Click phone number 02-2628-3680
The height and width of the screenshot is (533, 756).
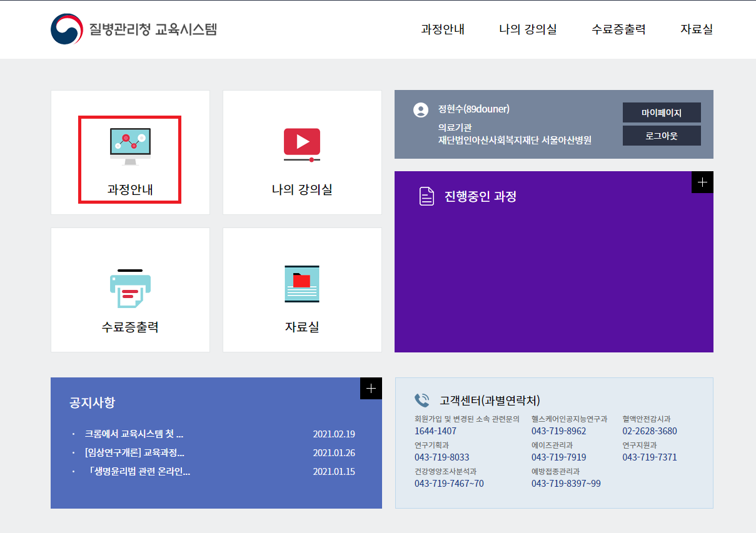coord(650,431)
